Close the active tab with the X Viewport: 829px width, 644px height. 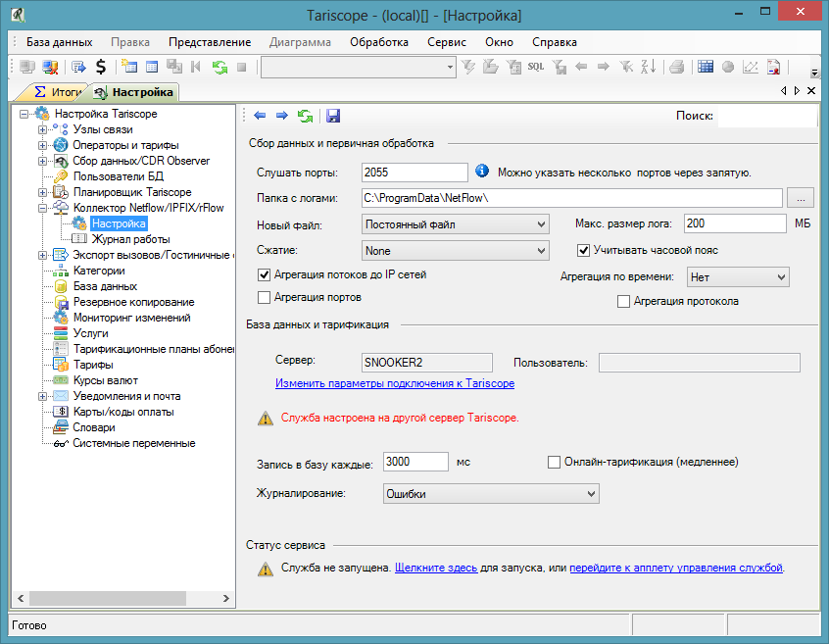(x=811, y=91)
